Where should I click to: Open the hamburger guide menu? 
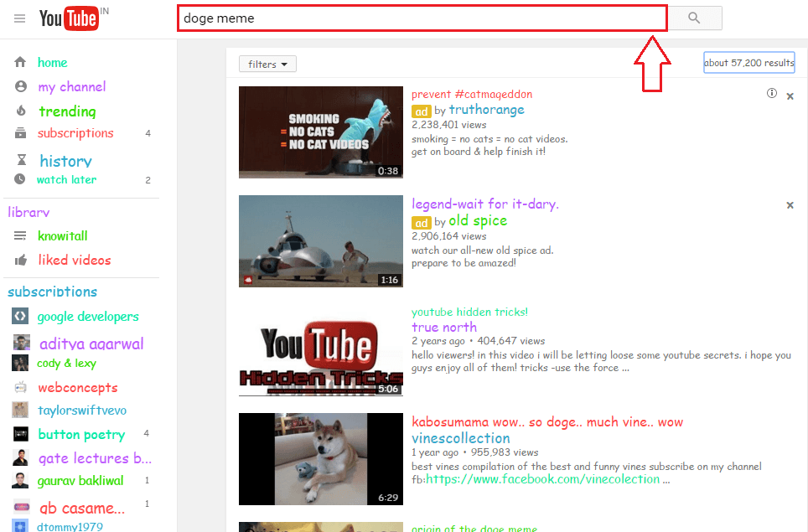(x=19, y=18)
